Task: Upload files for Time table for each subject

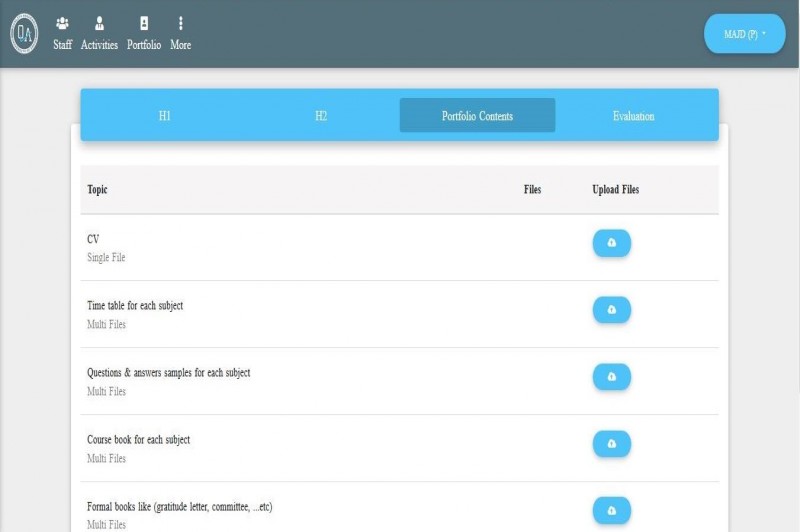Action: 611,310
